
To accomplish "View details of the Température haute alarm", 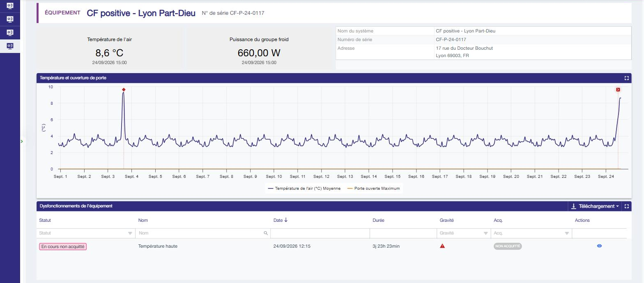I will click(x=599, y=246).
